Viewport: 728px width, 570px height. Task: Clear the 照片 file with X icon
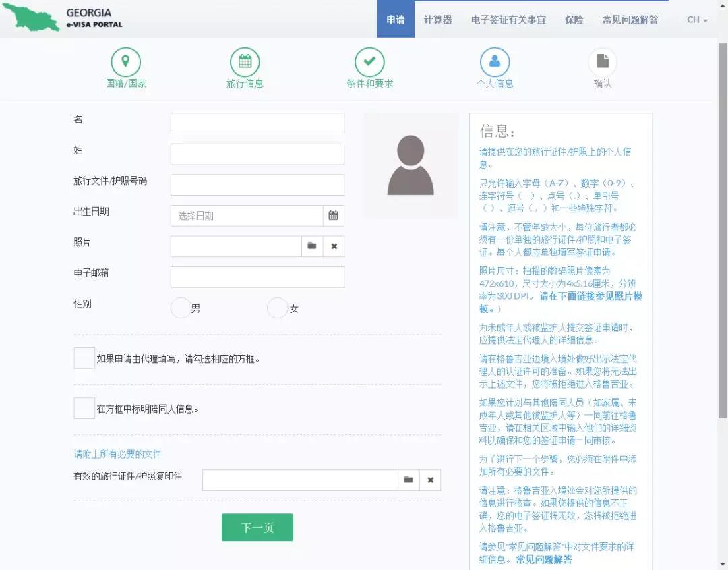[334, 246]
